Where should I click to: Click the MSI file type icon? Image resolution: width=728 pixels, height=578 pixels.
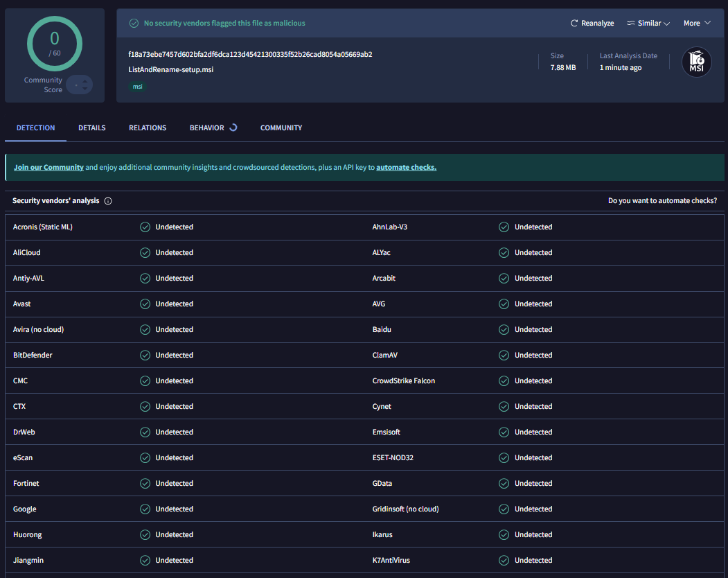(696, 62)
